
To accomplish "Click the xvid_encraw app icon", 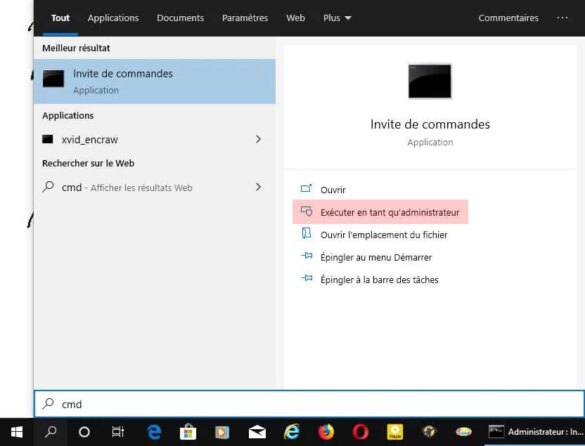I will click(x=47, y=139).
